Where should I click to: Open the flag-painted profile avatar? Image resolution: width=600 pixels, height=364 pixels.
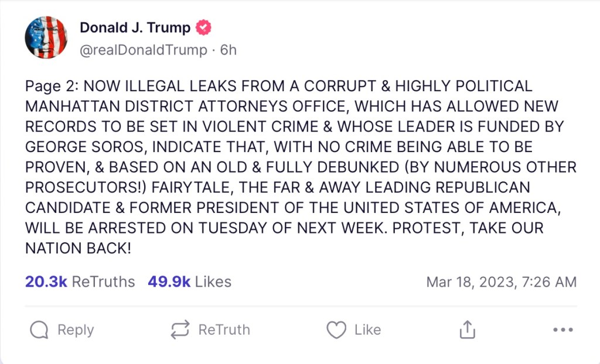click(x=46, y=38)
